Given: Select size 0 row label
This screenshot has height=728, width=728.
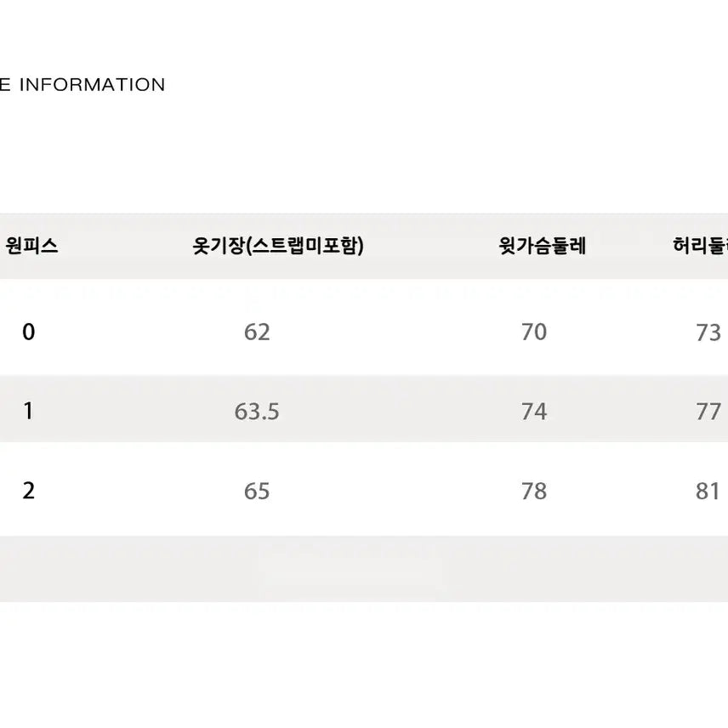Looking at the screenshot, I should point(28,332).
